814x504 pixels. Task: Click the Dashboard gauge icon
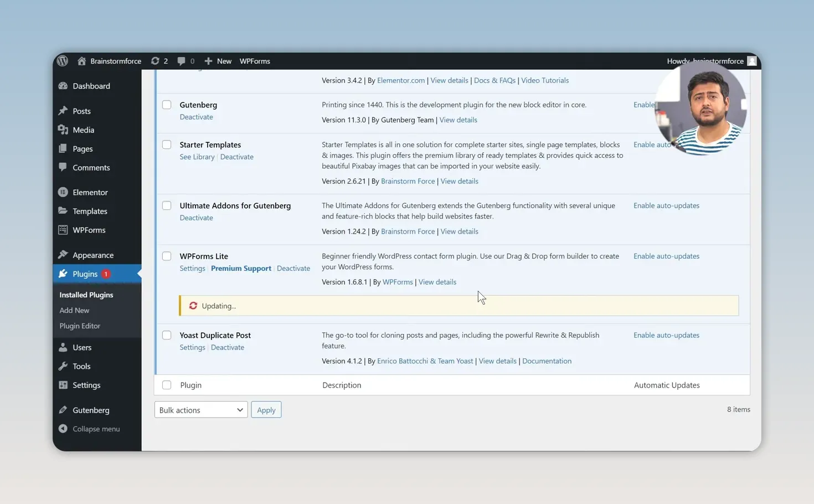(x=63, y=86)
